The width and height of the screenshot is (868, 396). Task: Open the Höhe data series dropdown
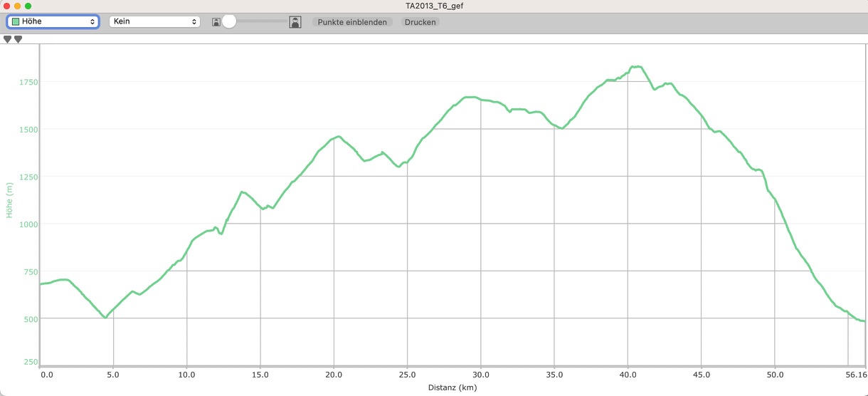coord(53,21)
